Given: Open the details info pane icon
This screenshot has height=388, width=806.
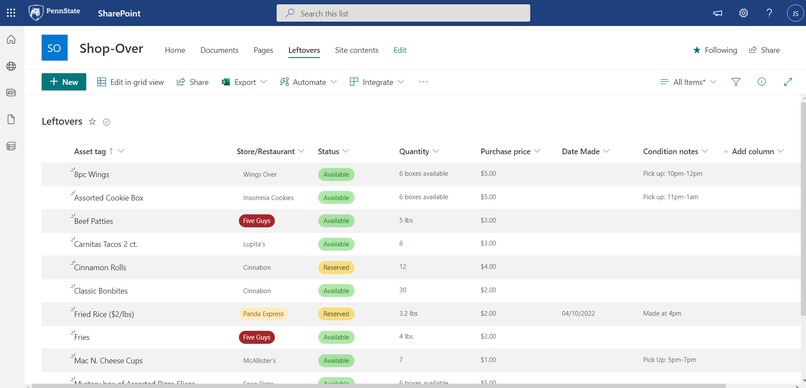Looking at the screenshot, I should click(x=762, y=82).
